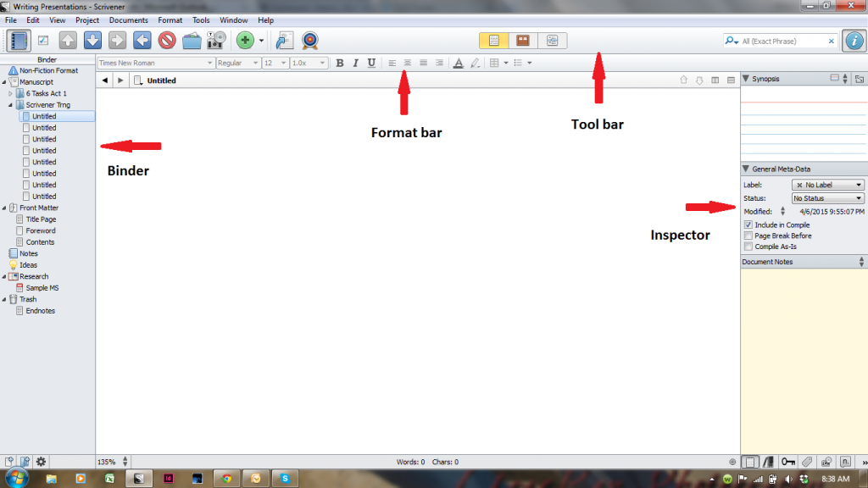Click the red Trash/Delete toolbar icon
The height and width of the screenshot is (488, 868).
coord(167,41)
